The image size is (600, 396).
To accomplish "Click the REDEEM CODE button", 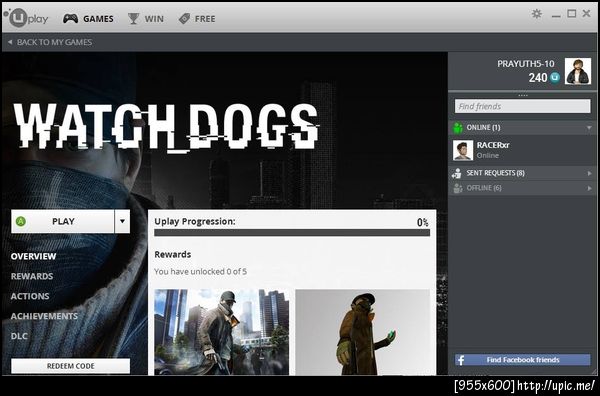I will tap(70, 366).
